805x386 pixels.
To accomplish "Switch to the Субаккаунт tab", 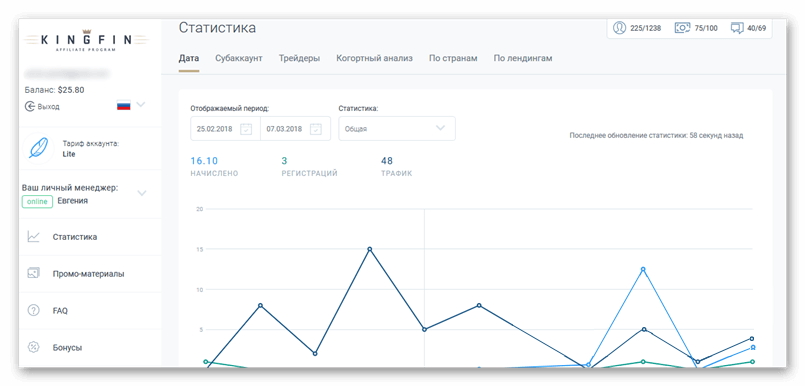I will (239, 59).
